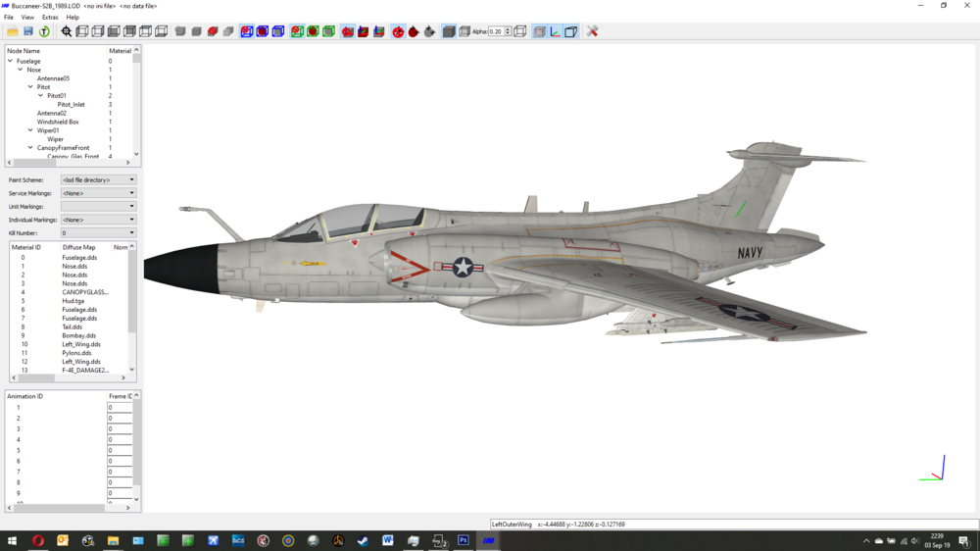Click the blue floppy save icon
The width and height of the screenshot is (980, 551).
(28, 31)
